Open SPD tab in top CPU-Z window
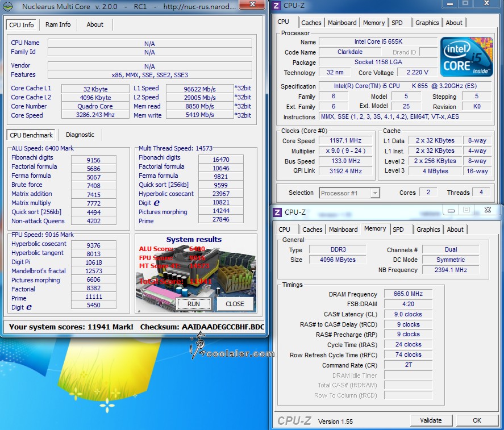This screenshot has width=504, height=430. 397,23
